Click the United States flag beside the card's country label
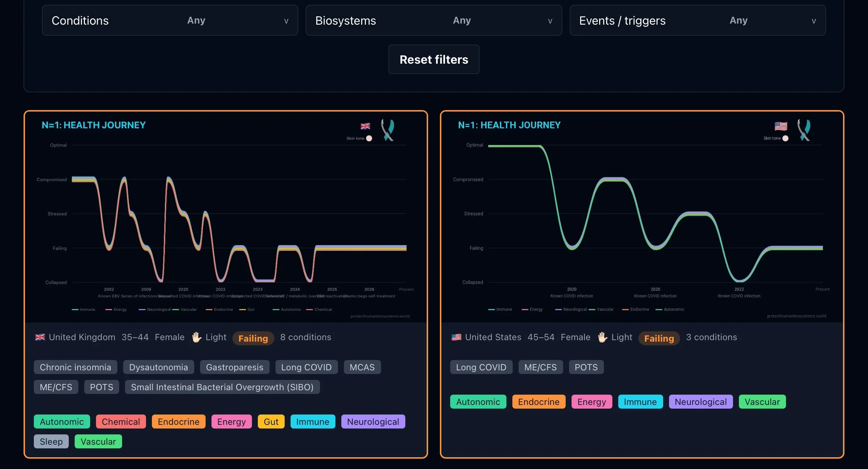868x469 pixels. [x=456, y=337]
